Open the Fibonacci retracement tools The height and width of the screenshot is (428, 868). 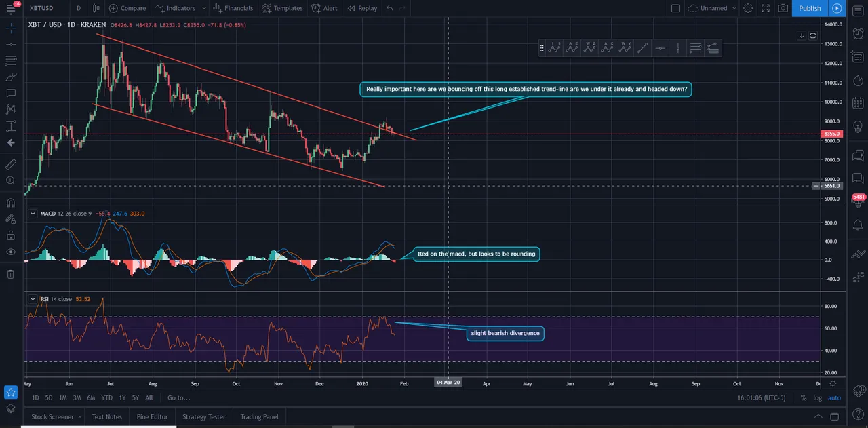[x=10, y=60]
